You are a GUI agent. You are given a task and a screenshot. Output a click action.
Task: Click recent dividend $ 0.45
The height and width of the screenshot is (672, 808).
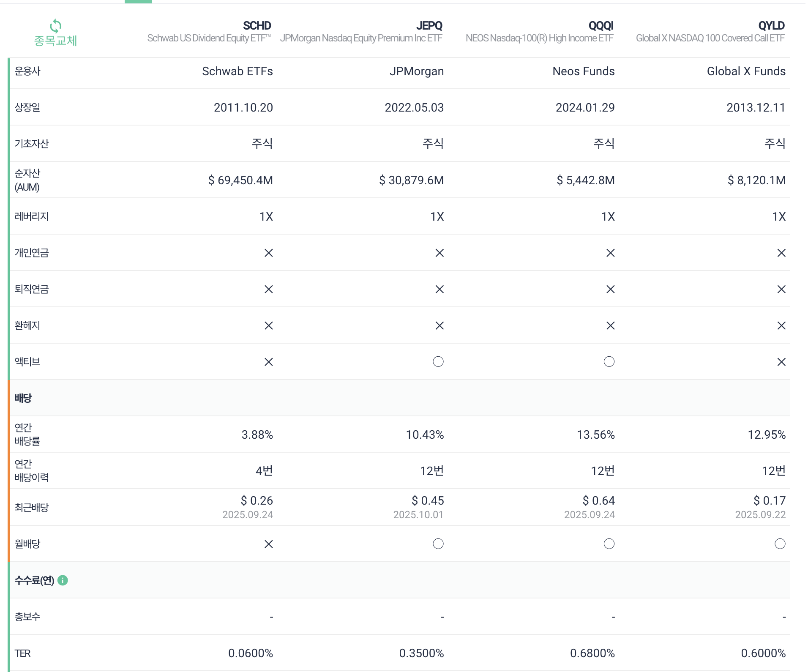pyautogui.click(x=428, y=500)
